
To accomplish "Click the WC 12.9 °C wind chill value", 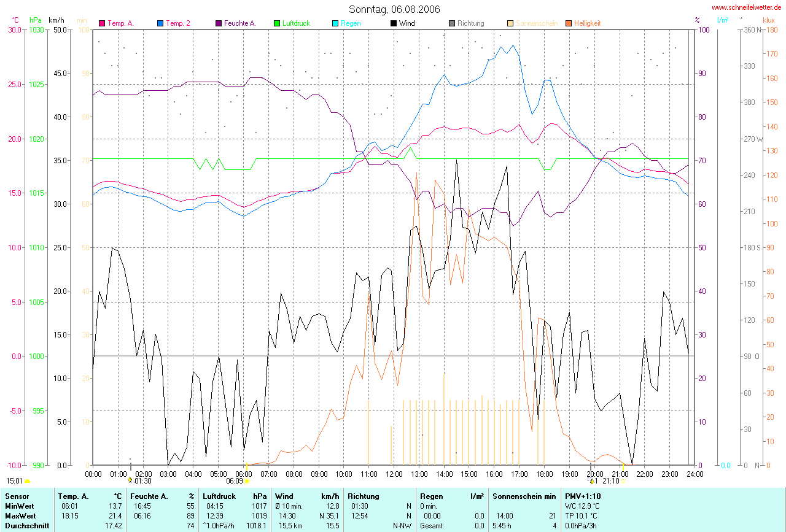I will 582,506.
